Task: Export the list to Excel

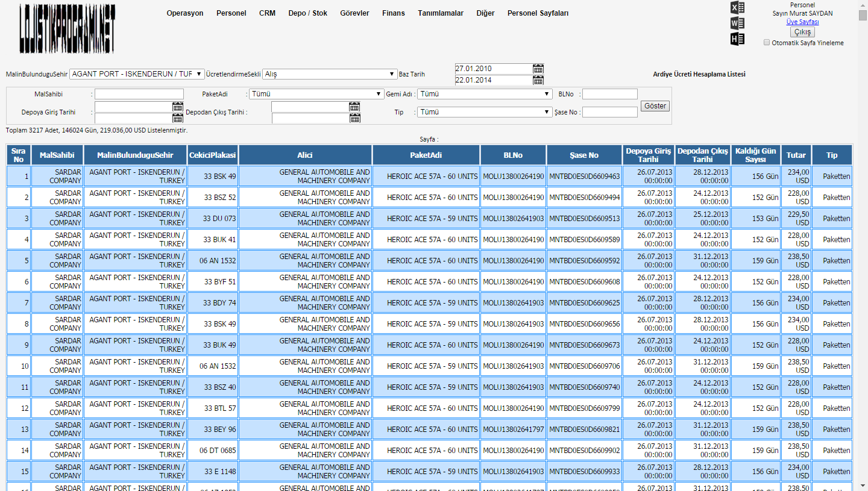Action: (737, 8)
